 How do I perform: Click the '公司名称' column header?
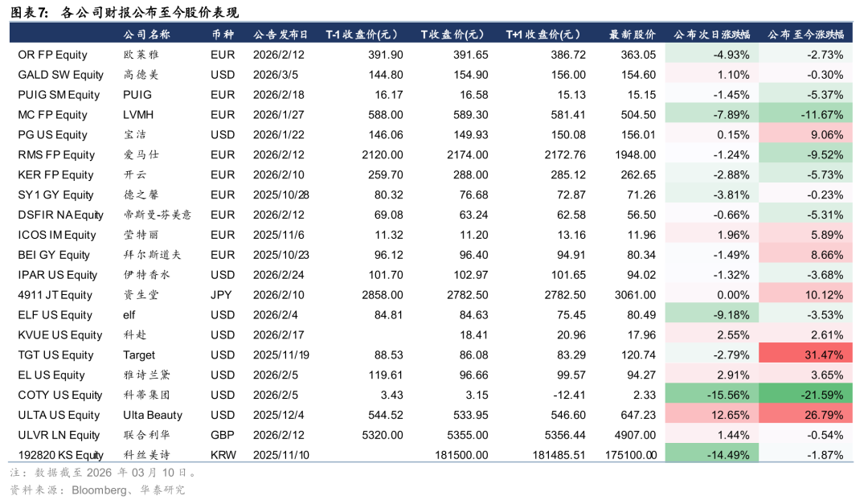[147, 35]
